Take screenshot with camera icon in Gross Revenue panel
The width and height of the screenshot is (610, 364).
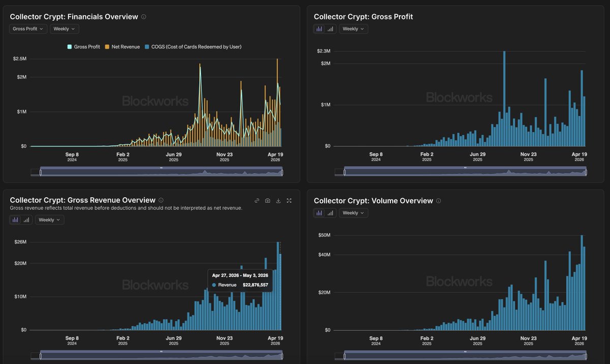[268, 201]
